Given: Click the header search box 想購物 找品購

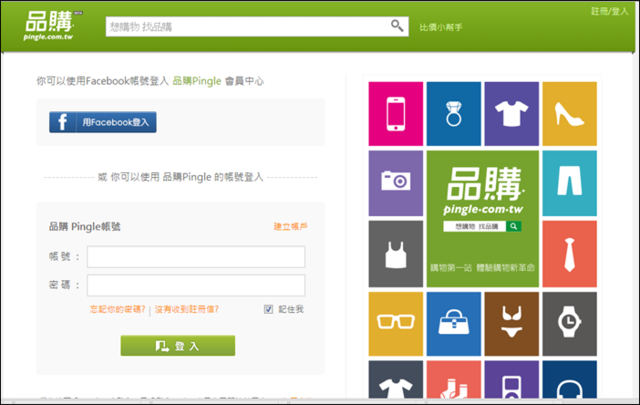Looking at the screenshot, I should [x=257, y=27].
